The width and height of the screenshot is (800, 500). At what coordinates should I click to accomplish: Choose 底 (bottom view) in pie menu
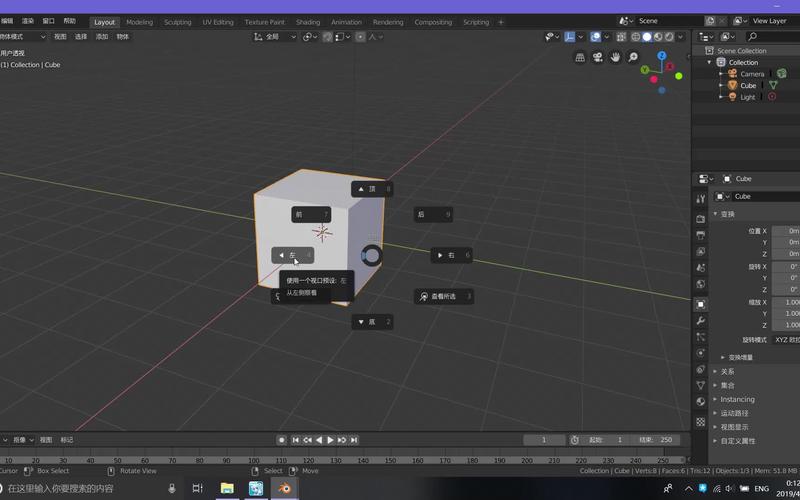click(x=372, y=322)
